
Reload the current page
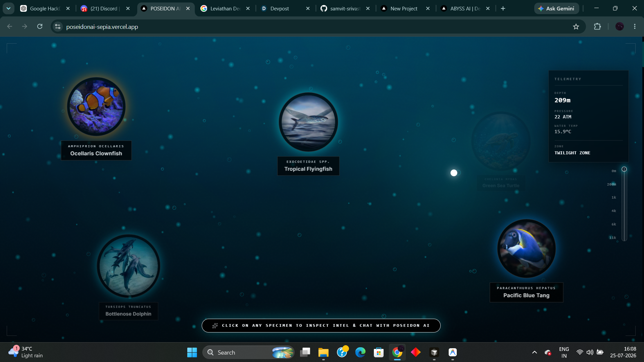pos(40,27)
